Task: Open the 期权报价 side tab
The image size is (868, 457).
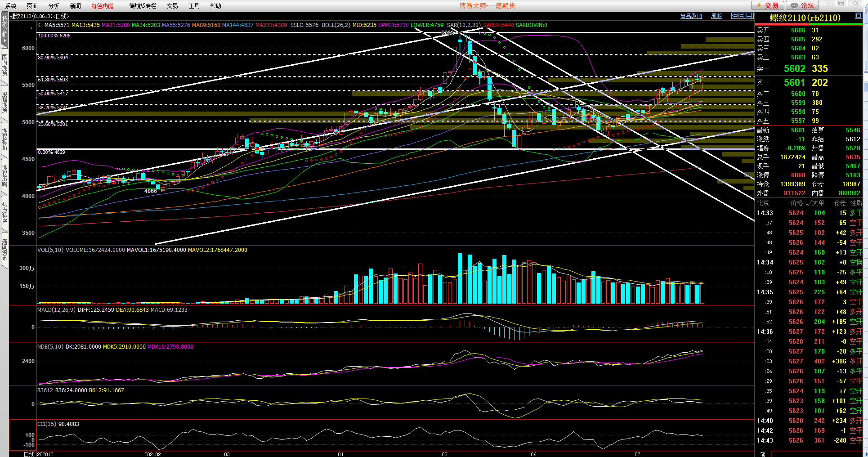Action: [x=4, y=139]
